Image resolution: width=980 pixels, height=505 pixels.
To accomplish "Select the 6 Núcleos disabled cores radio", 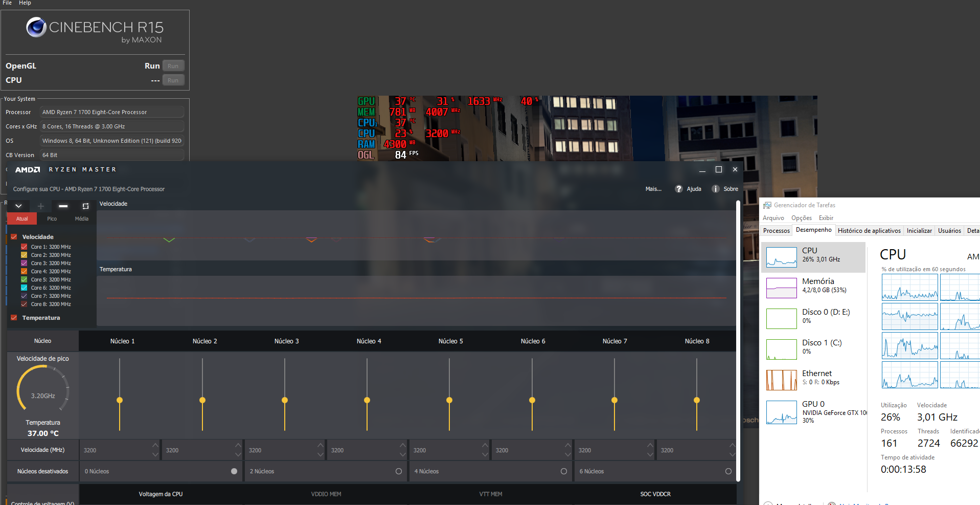I will [728, 471].
